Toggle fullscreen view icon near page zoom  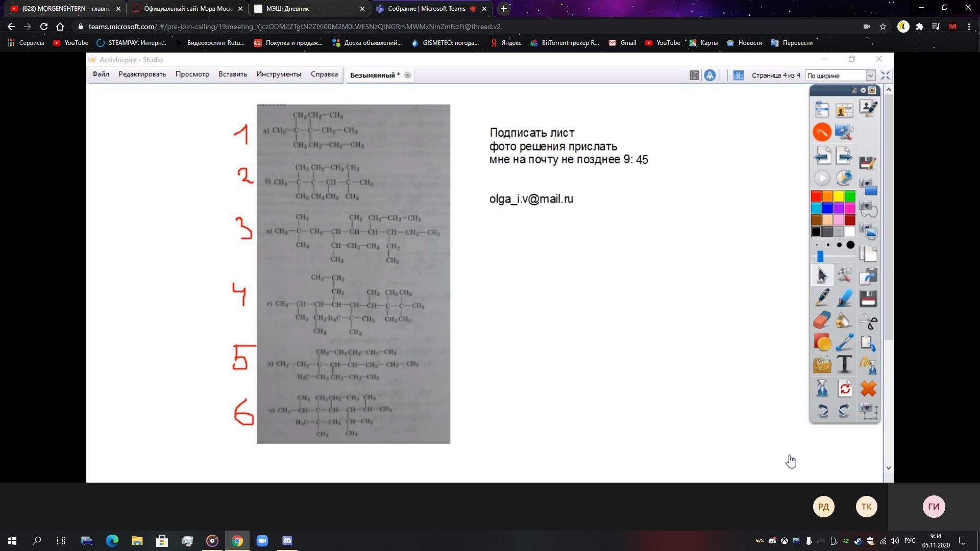click(886, 76)
